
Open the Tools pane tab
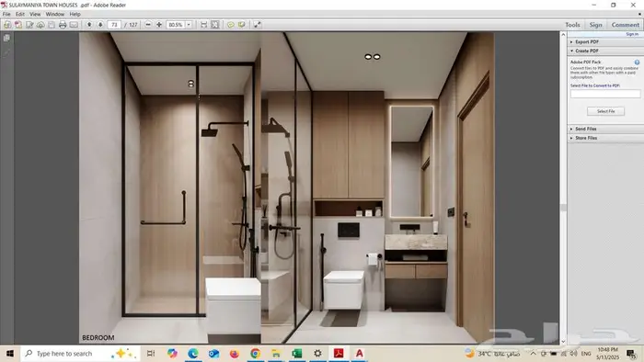[572, 25]
